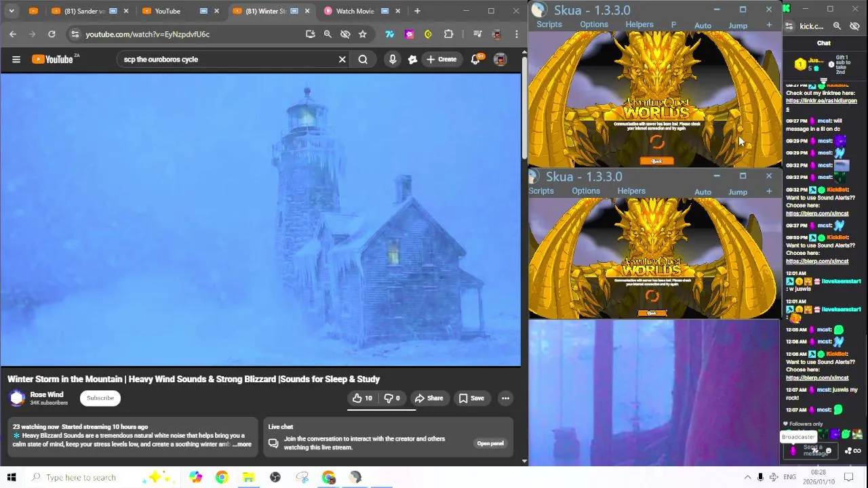The width and height of the screenshot is (868, 488).
Task: Open Rose Wind channel avatar
Action: [17, 399]
